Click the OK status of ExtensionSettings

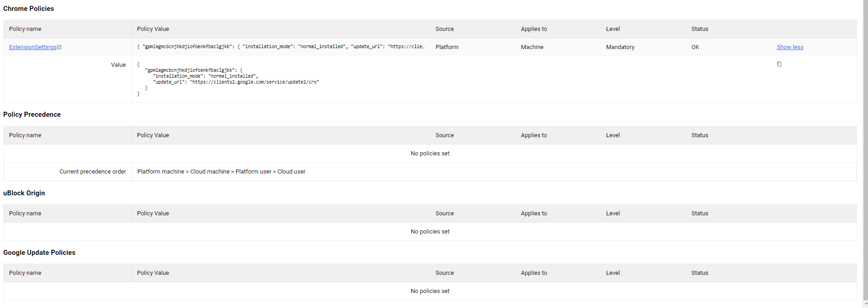695,47
